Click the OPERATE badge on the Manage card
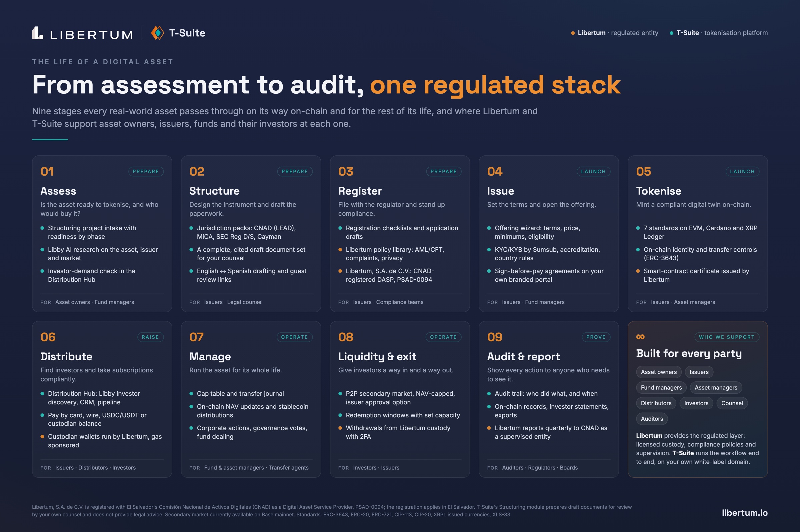800x532 pixels. point(294,337)
